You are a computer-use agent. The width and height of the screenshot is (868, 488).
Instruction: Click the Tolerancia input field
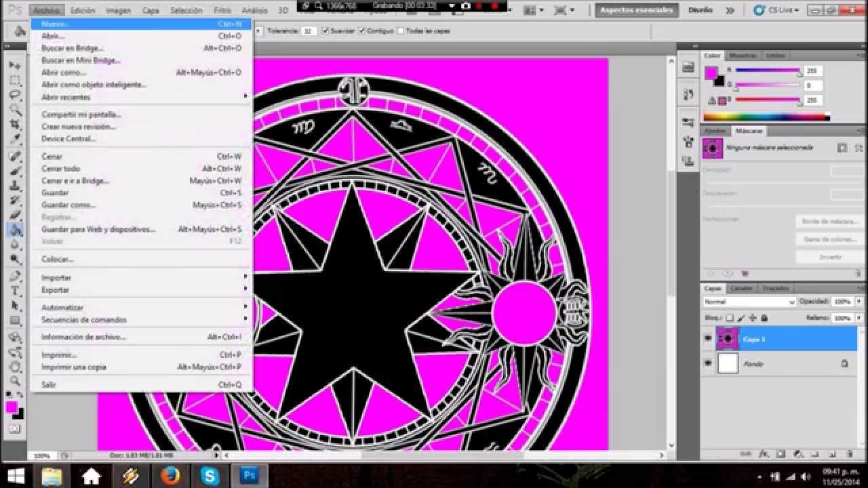click(x=309, y=31)
